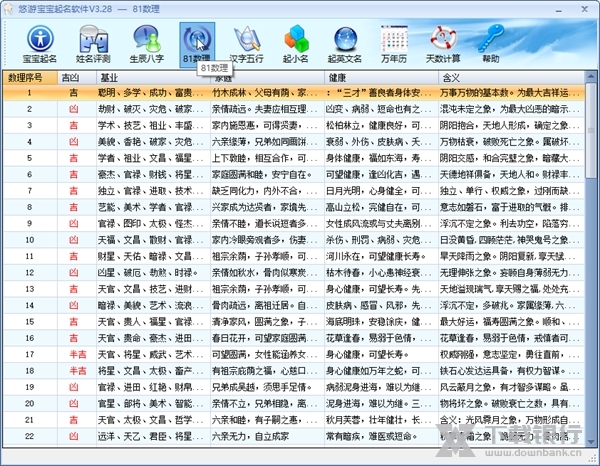Open the 起小名 nickname tool
The image size is (600, 466).
[x=295, y=44]
